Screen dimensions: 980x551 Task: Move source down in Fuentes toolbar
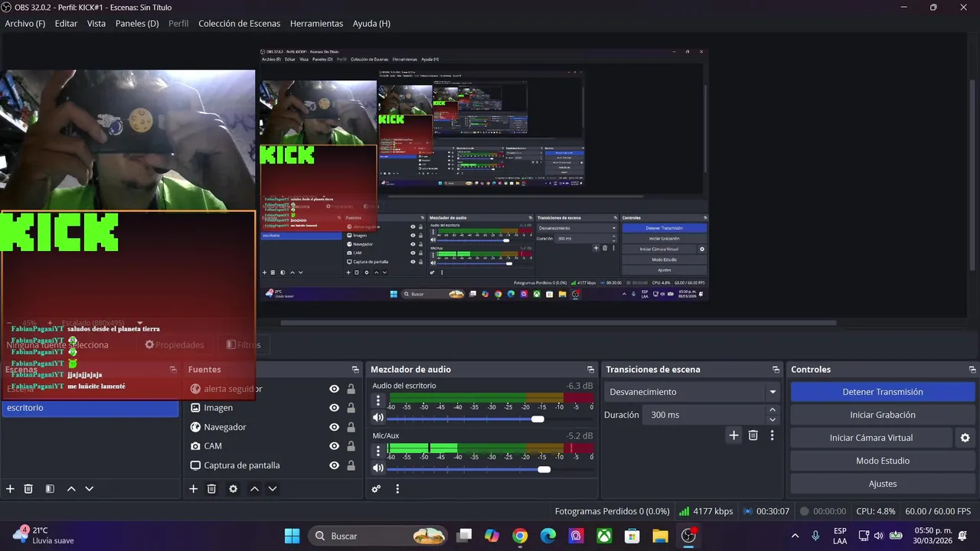click(272, 489)
